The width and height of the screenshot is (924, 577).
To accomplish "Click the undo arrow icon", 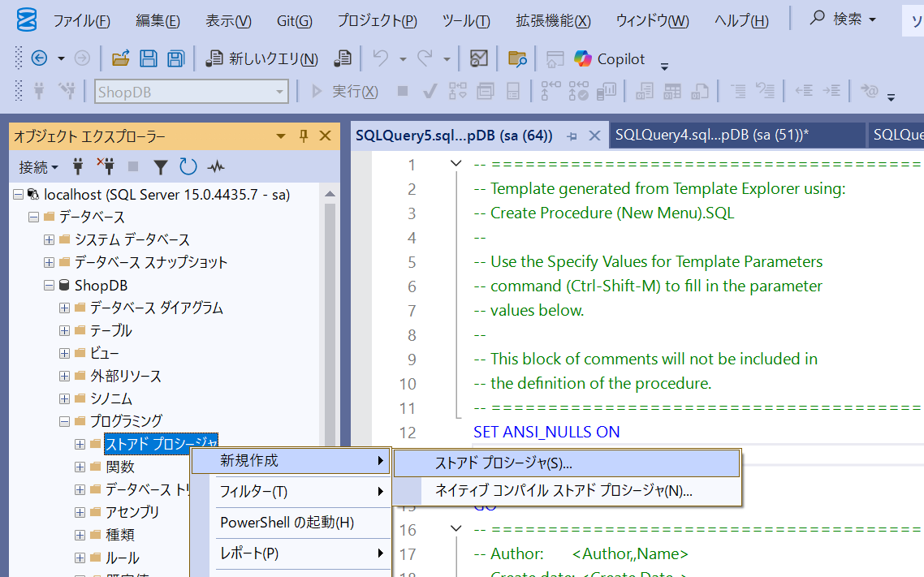I will click(381, 58).
